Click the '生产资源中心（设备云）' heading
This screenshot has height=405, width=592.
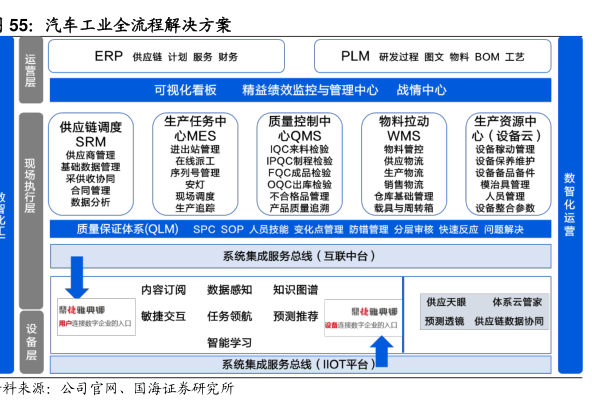coord(506,128)
